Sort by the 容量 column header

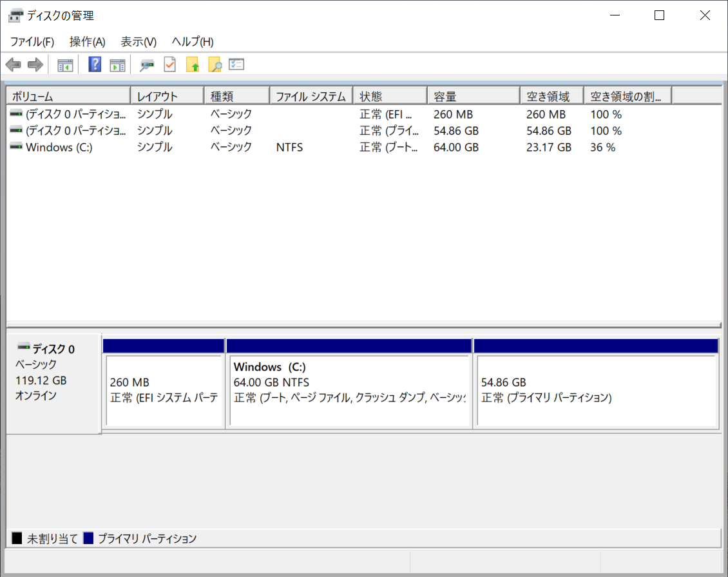[x=474, y=96]
